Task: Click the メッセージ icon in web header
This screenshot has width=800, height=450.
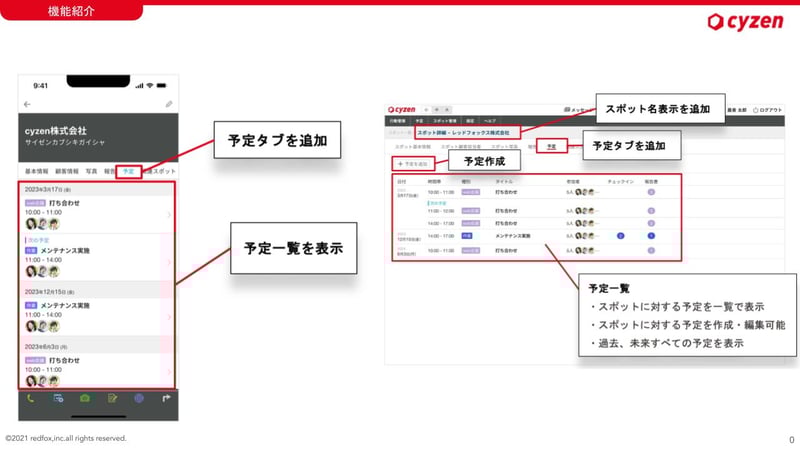Action: point(566,110)
